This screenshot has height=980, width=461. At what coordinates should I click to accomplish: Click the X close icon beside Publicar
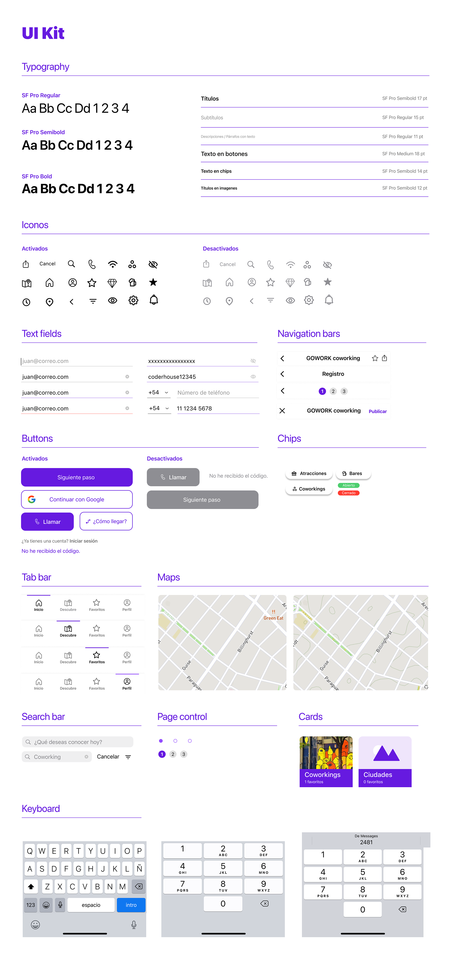[282, 411]
